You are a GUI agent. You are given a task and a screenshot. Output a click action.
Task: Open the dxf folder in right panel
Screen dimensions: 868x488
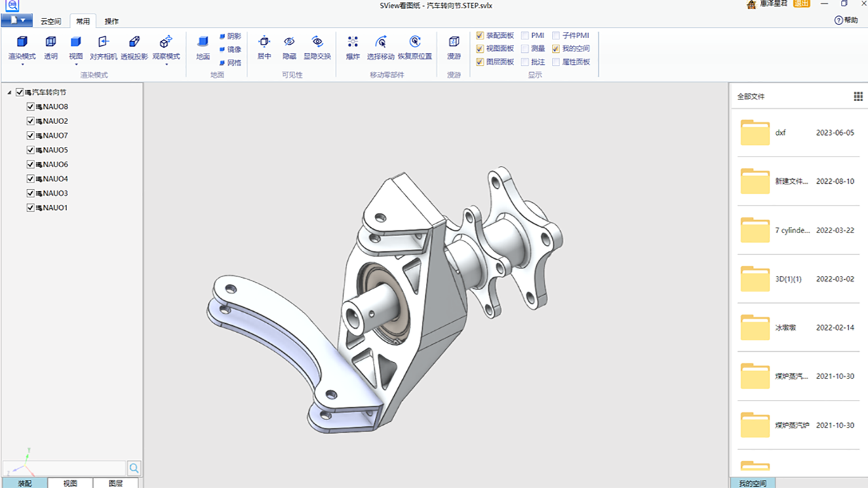755,133
